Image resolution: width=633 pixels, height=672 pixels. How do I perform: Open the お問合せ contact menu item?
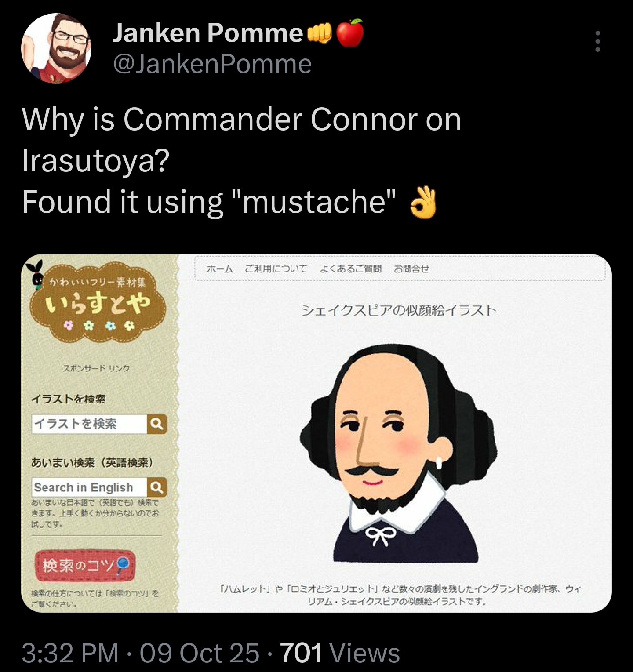click(x=411, y=269)
